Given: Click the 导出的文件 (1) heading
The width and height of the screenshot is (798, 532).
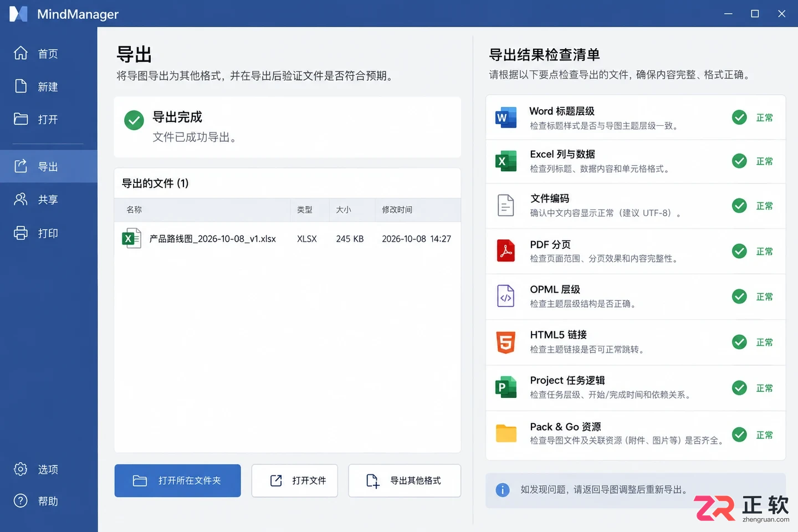Looking at the screenshot, I should 155,183.
